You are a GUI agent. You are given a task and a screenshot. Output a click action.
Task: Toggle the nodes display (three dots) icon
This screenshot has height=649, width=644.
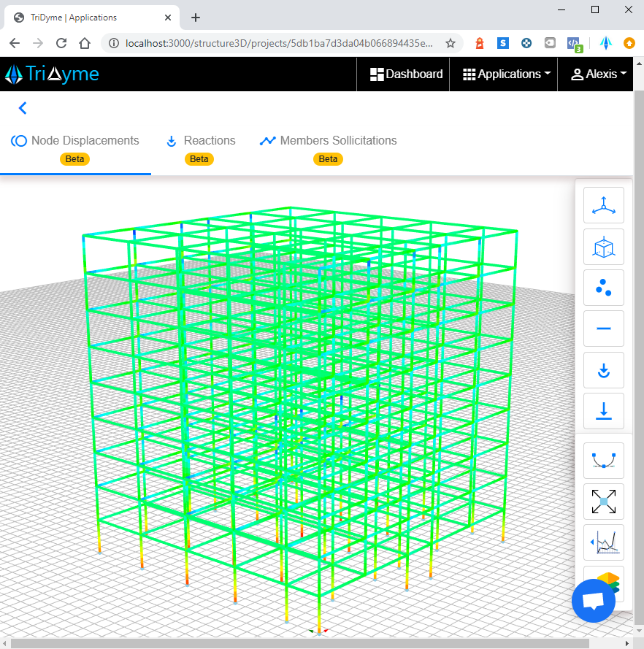tap(603, 288)
